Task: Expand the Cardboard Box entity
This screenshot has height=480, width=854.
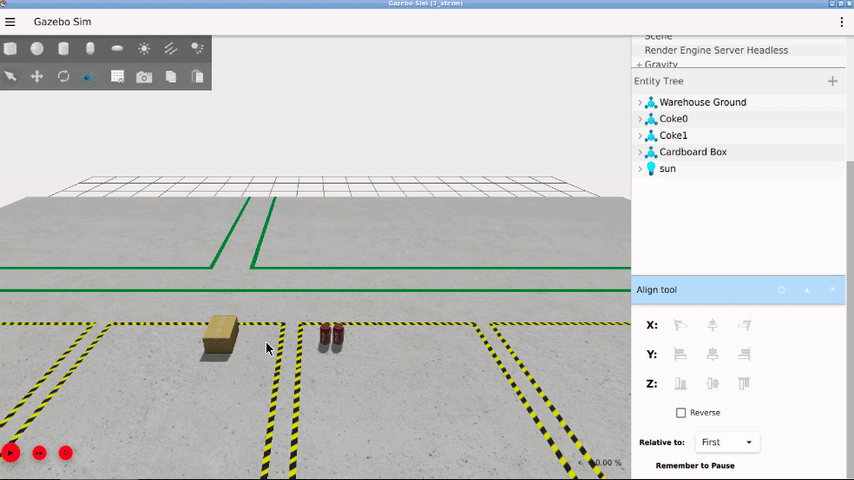Action: pyautogui.click(x=640, y=152)
